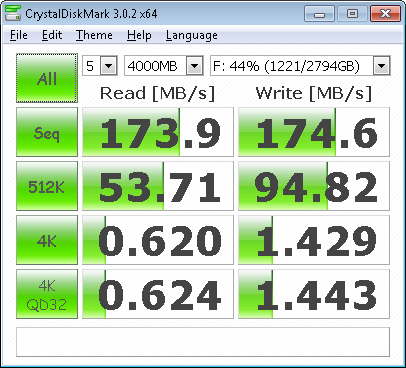Click the empty comment field at bottom

point(203,342)
